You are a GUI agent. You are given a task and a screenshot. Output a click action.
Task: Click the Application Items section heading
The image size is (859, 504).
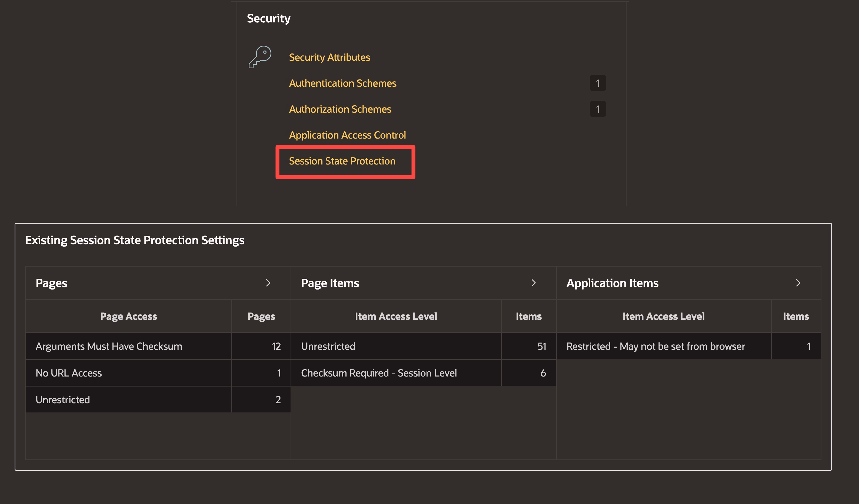(612, 283)
